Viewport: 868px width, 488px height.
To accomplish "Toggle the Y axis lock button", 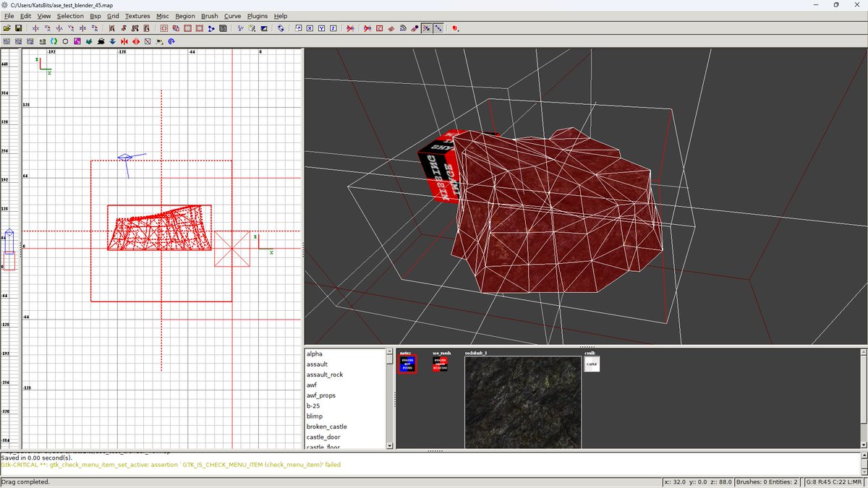I will [x=321, y=28].
